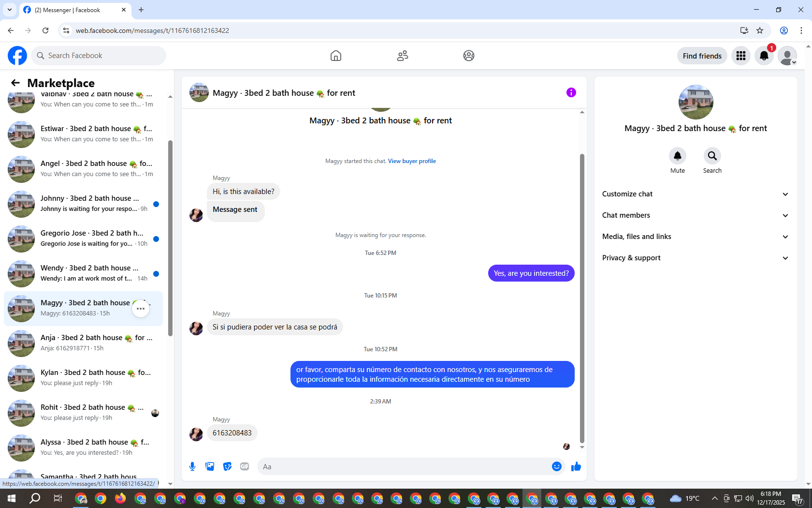Image resolution: width=812 pixels, height=508 pixels.
Task: Open a new browser tab
Action: pyautogui.click(x=141, y=10)
